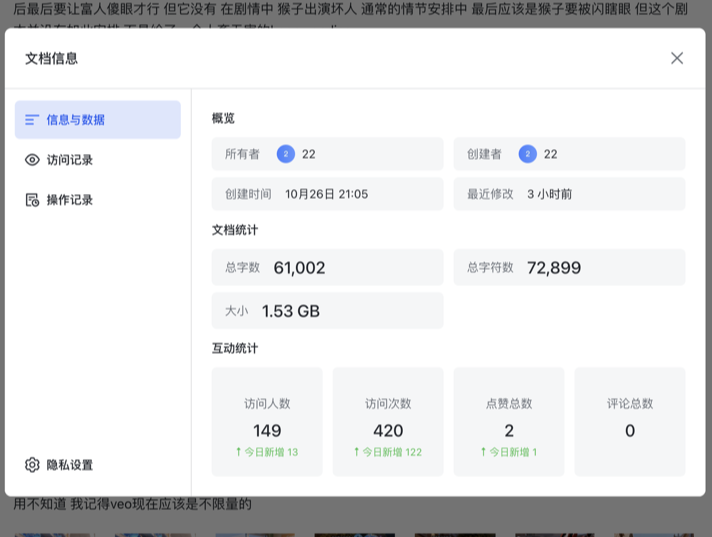The image size is (712, 537).
Task: Open the 访问记录 tab
Action: (98, 160)
